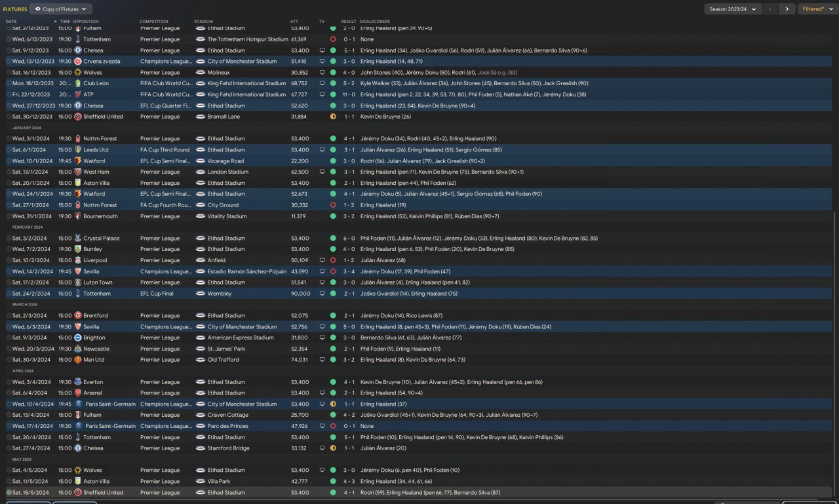
Task: Open the St. James' Park stadium link
Action: [x=227, y=349]
